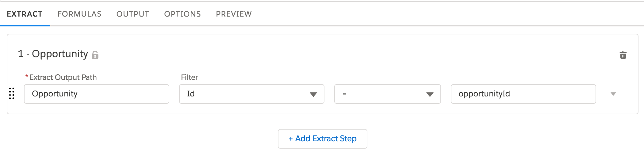Show the PREVIEW tab

point(234,14)
